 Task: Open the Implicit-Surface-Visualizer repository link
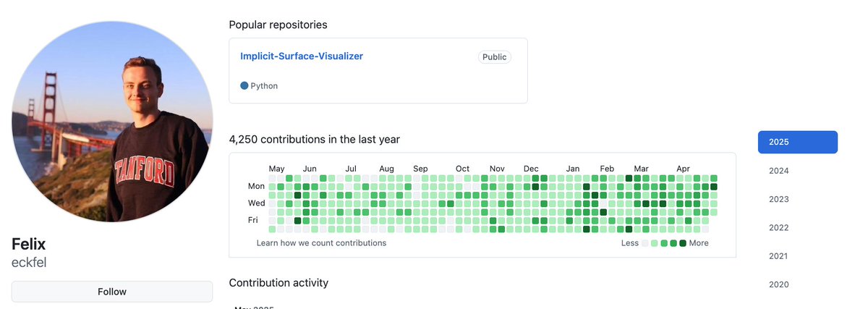(x=302, y=56)
